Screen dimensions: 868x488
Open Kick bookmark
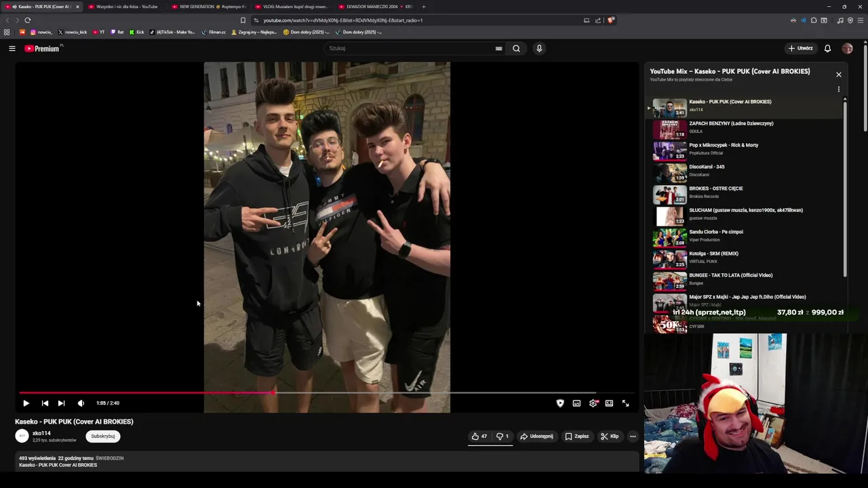137,32
